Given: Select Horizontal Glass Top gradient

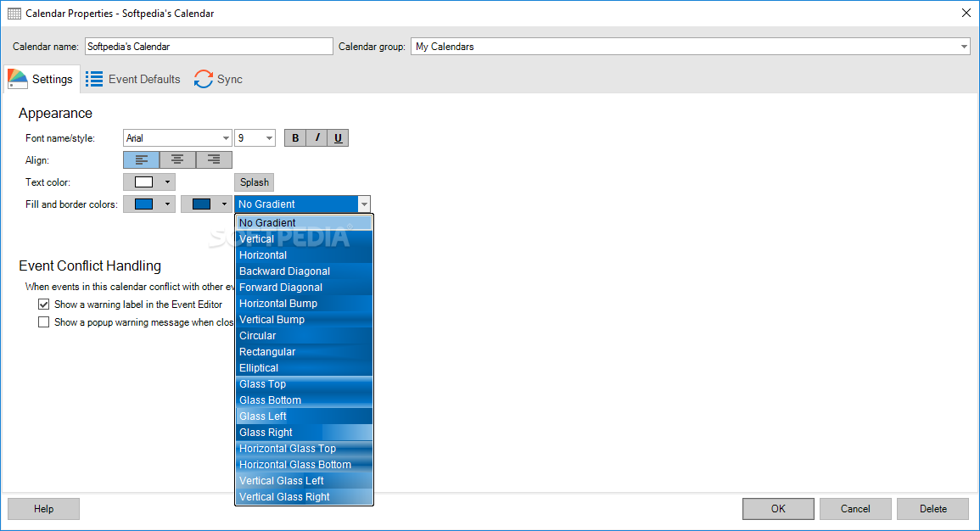Looking at the screenshot, I should [304, 449].
